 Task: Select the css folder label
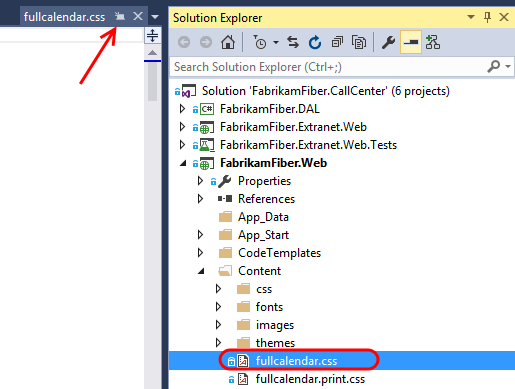point(264,289)
